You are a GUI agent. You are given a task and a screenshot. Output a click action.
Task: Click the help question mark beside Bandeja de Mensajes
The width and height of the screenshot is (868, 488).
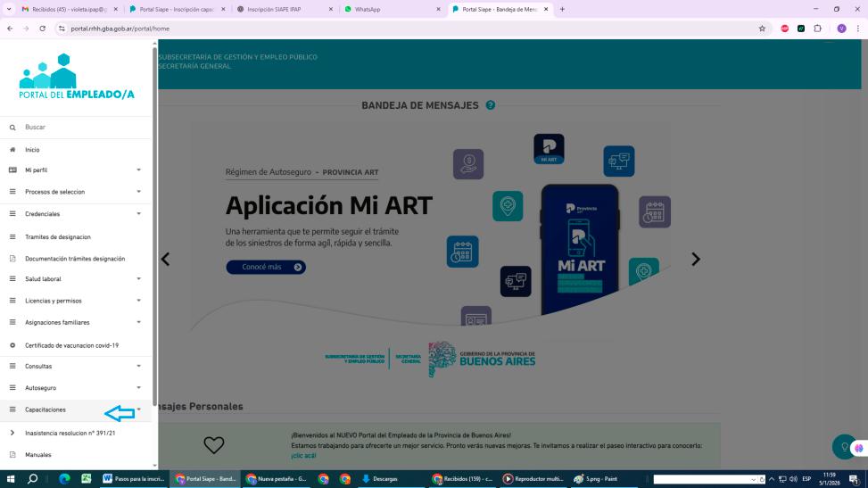click(490, 105)
